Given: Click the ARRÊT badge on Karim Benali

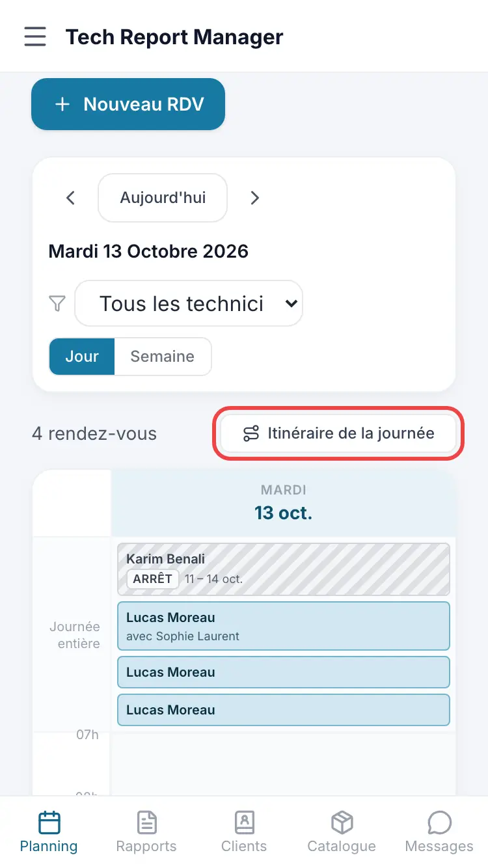Looking at the screenshot, I should 153,578.
